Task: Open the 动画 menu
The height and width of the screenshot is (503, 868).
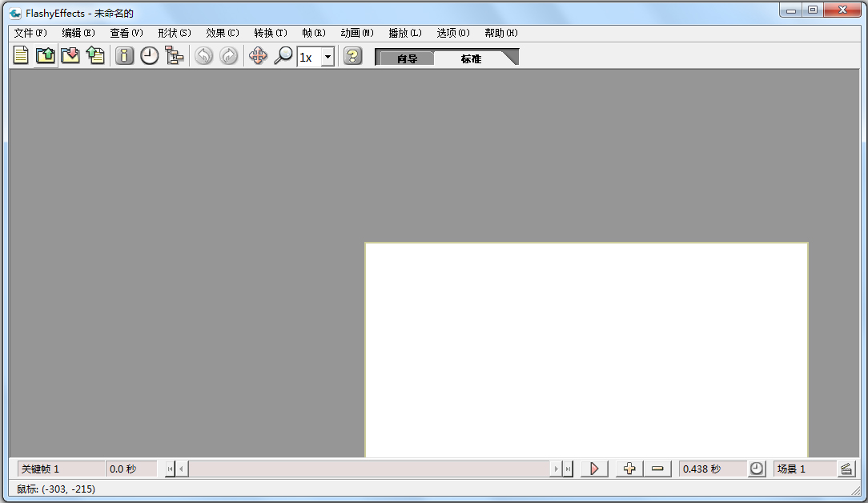Action: (358, 33)
